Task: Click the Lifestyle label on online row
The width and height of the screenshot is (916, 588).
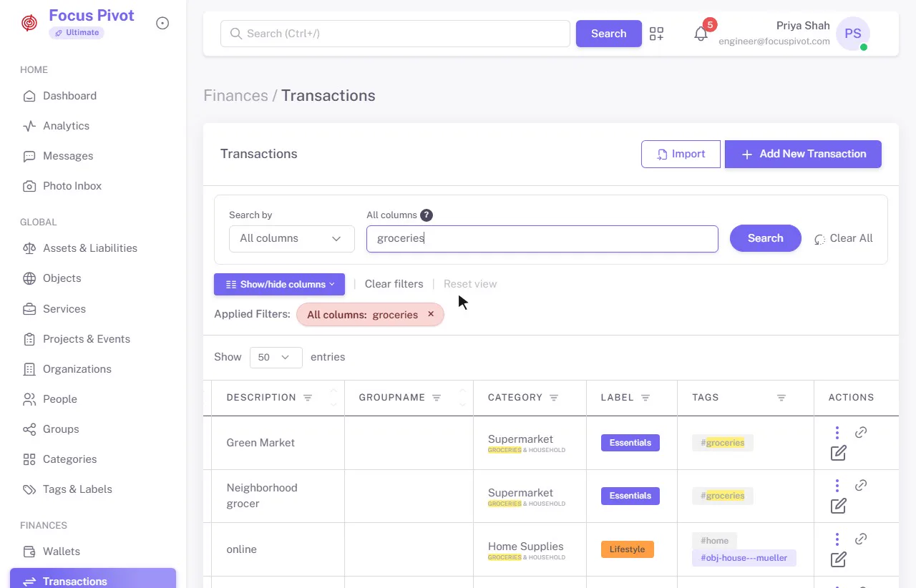Action: (628, 549)
